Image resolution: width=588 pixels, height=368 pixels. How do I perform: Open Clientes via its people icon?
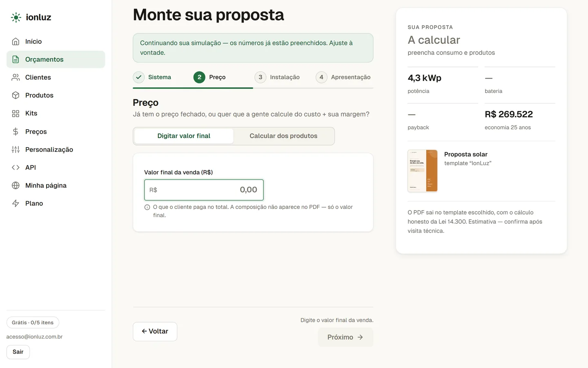pyautogui.click(x=16, y=77)
